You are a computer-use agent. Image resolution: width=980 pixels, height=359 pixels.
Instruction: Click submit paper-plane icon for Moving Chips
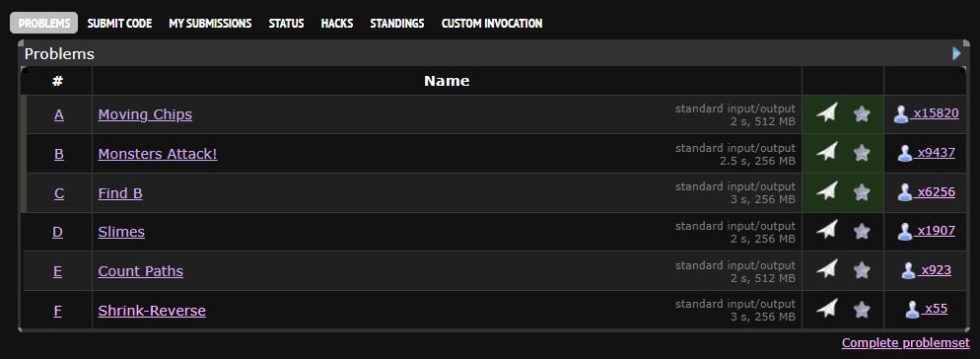pos(826,113)
